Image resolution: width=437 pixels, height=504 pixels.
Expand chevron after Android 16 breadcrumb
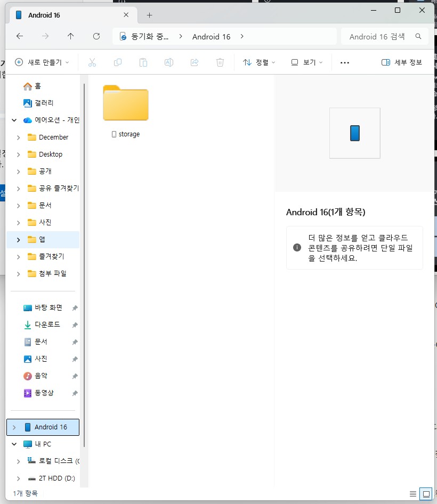point(242,36)
